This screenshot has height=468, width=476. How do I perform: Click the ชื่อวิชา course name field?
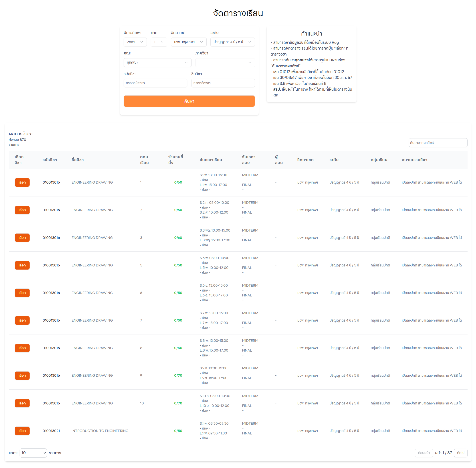223,83
